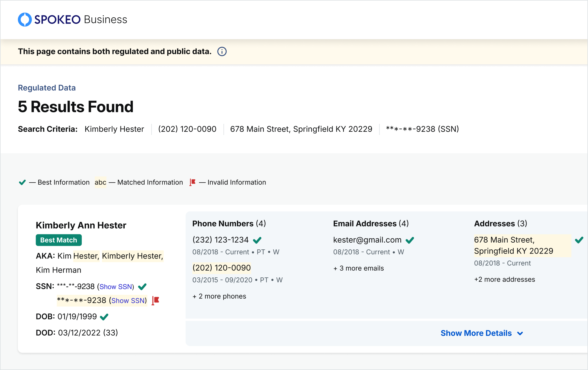Click the Invalid Information legend flag
The height and width of the screenshot is (370, 588).
[x=193, y=182]
